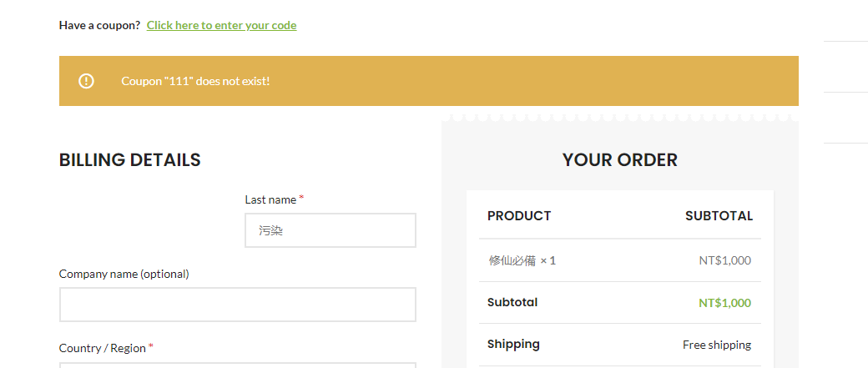
Task: Click the 'Company name (optional)' label
Action: tap(124, 274)
